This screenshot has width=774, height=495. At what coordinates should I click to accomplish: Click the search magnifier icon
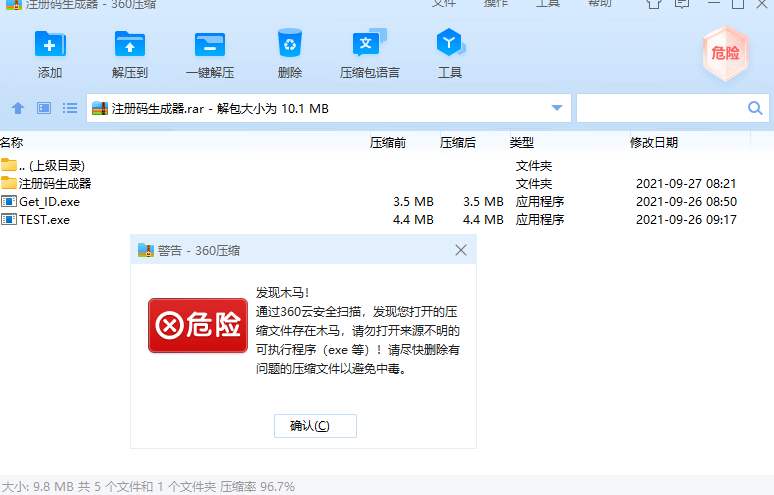pyautogui.click(x=755, y=108)
